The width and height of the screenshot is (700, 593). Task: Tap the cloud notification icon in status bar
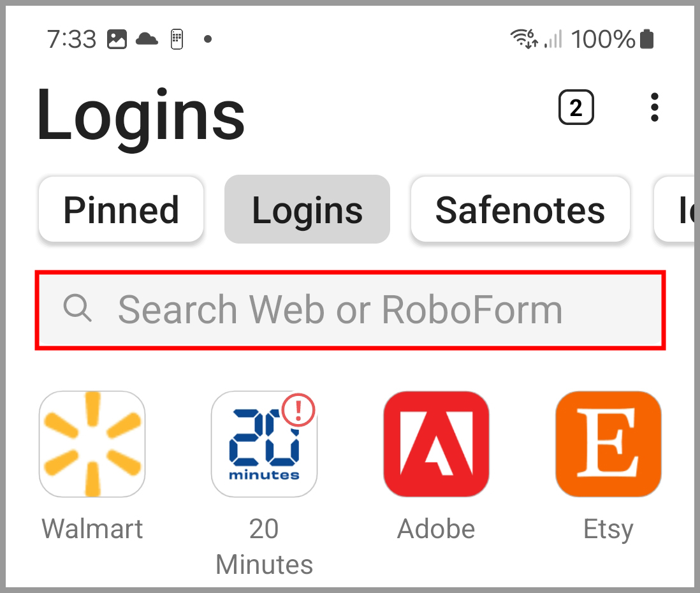(147, 39)
